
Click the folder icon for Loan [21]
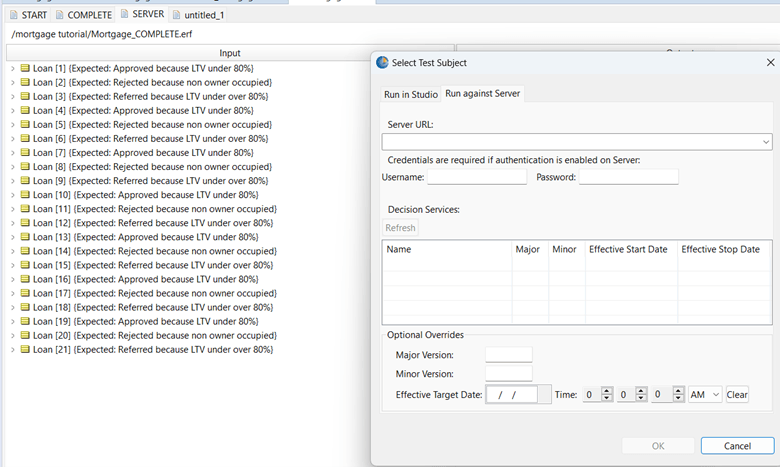(25, 349)
